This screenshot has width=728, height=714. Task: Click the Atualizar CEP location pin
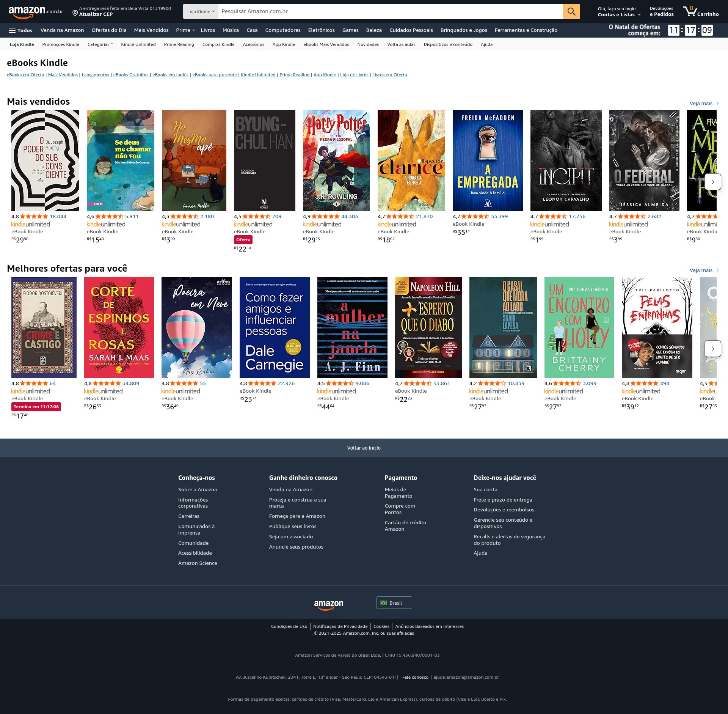75,13
